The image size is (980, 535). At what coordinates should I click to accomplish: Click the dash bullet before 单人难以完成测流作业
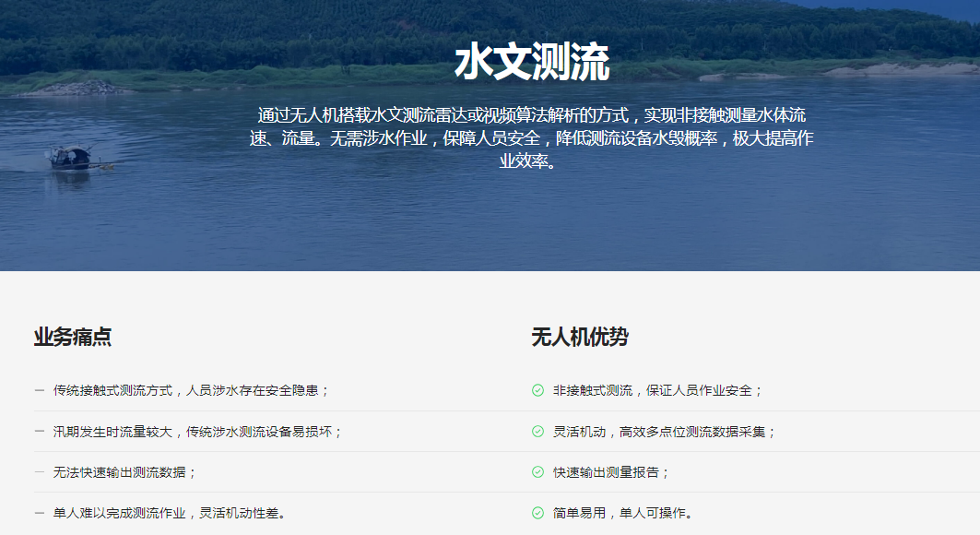click(x=40, y=513)
